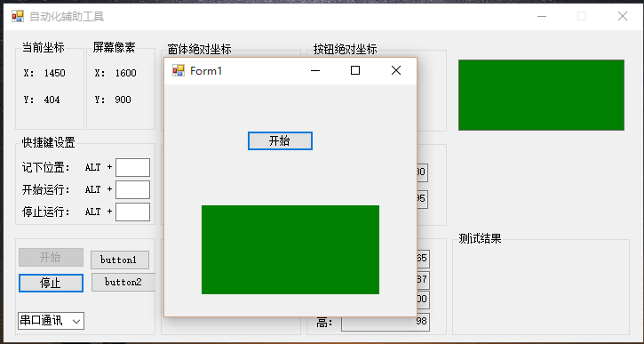
Task: Click the screen pixel Y value 900
Action: pyautogui.click(x=123, y=100)
